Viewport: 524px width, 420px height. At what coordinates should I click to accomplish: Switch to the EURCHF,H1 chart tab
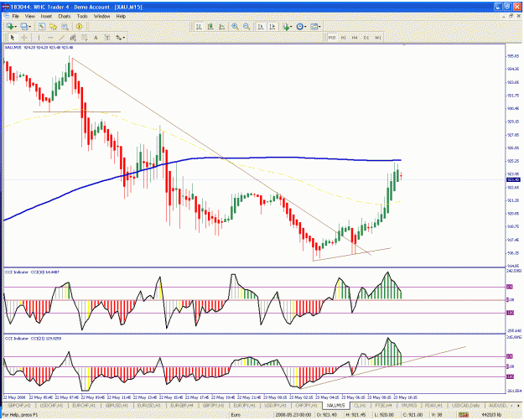pyautogui.click(x=84, y=405)
